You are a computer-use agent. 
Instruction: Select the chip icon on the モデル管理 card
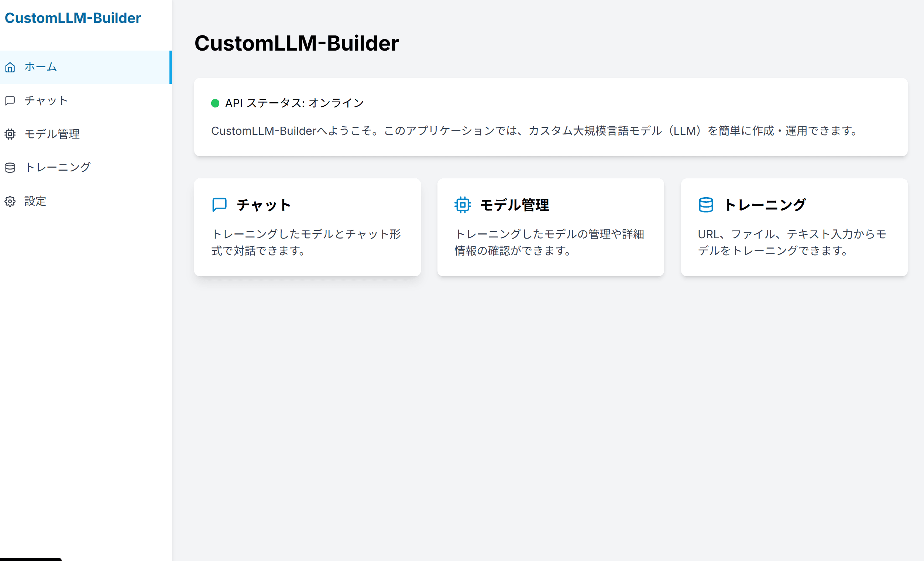[463, 205]
